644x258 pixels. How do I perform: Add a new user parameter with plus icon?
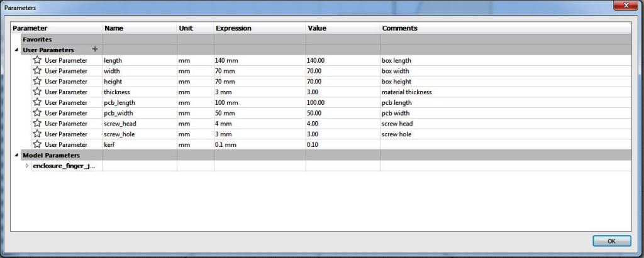(x=95, y=49)
